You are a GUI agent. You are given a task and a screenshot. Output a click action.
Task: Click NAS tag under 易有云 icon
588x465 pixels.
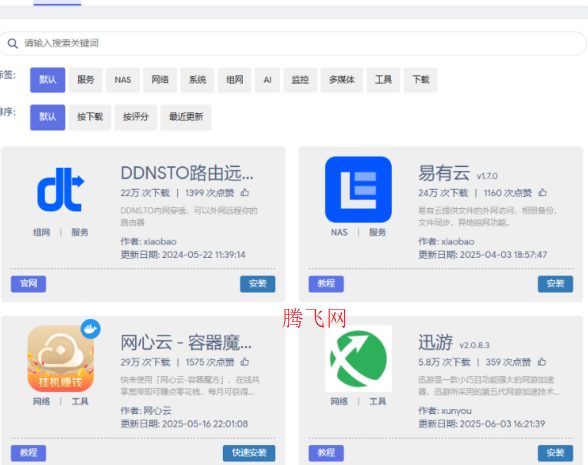coord(339,232)
